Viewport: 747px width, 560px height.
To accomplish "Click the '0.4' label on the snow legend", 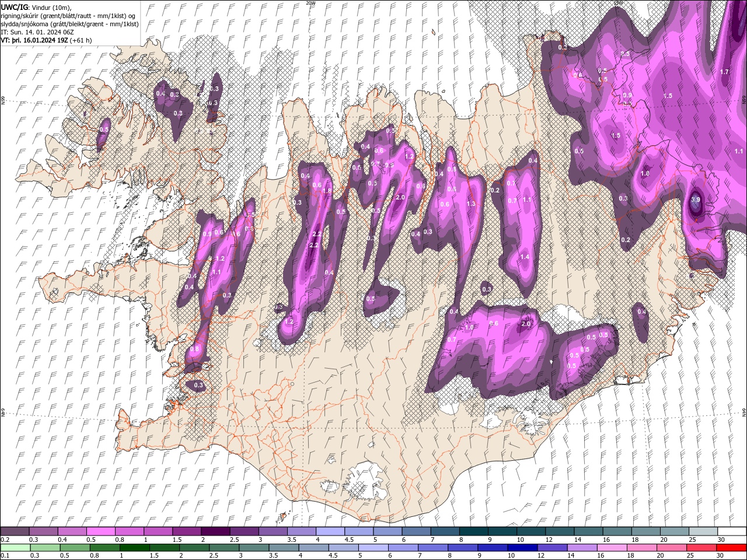I will point(62,540).
